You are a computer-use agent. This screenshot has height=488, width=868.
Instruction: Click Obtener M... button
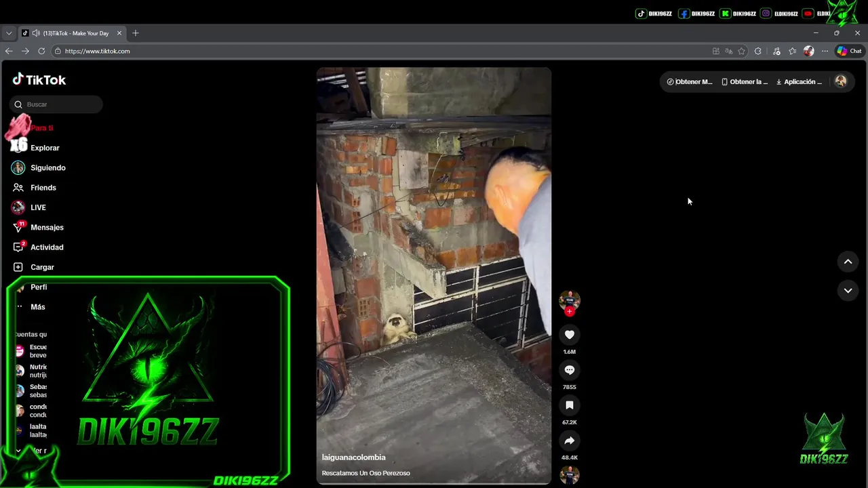690,82
